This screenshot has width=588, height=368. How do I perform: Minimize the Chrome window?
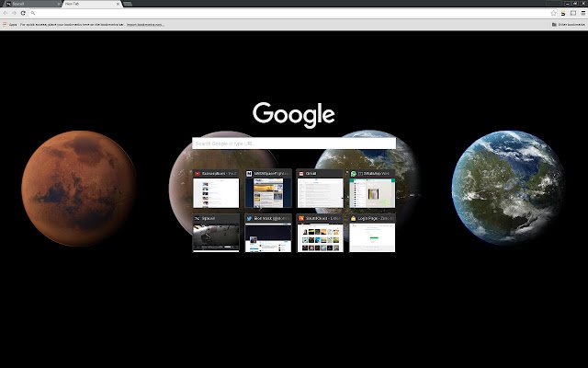pos(568,3)
